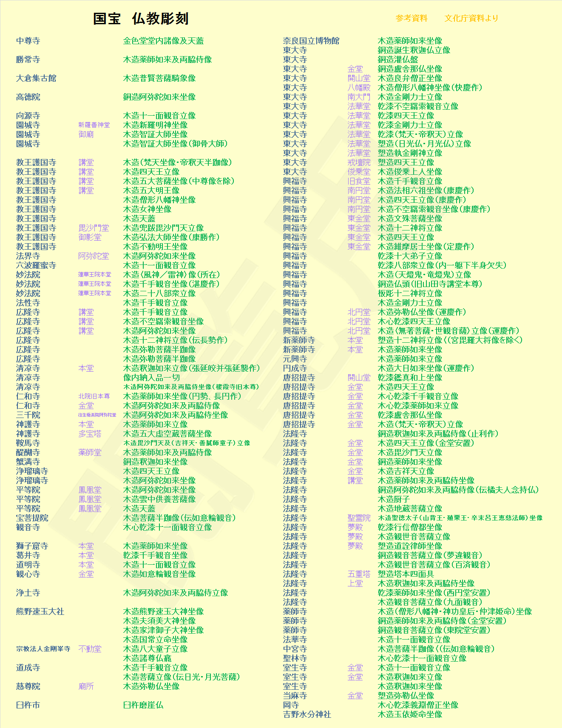562x728 pixels.
Task: Click the hall label 毘沙門堂
Action: point(94,228)
